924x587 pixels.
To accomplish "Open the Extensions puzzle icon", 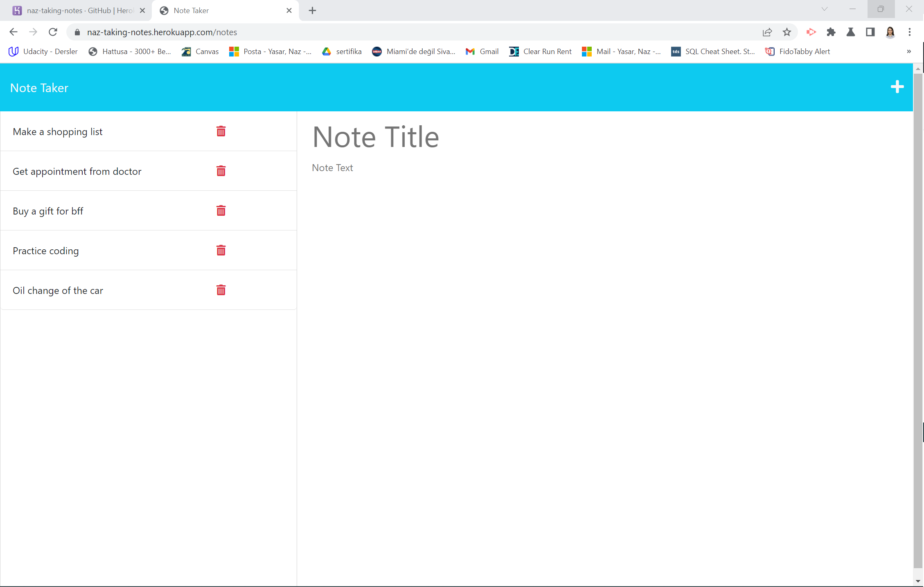I will (x=831, y=32).
